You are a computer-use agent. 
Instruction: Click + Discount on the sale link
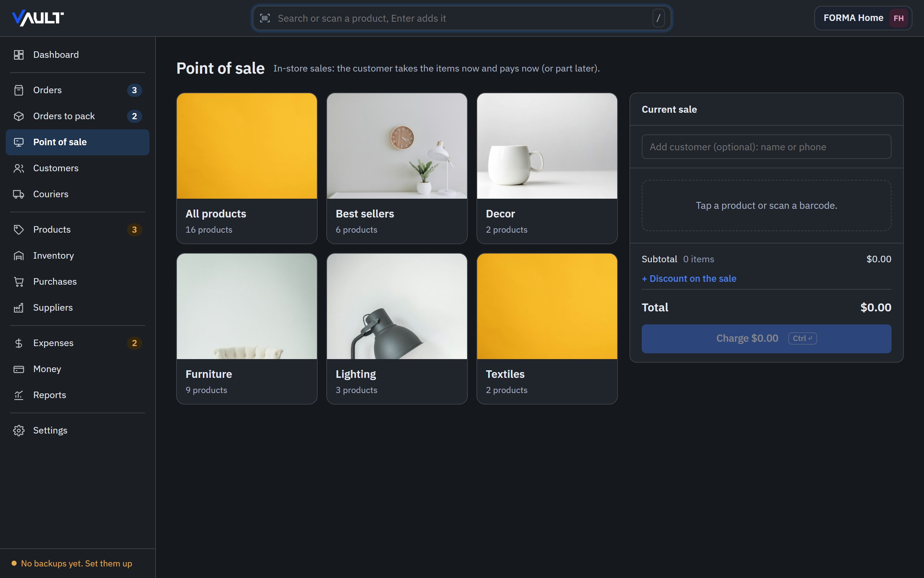689,279
